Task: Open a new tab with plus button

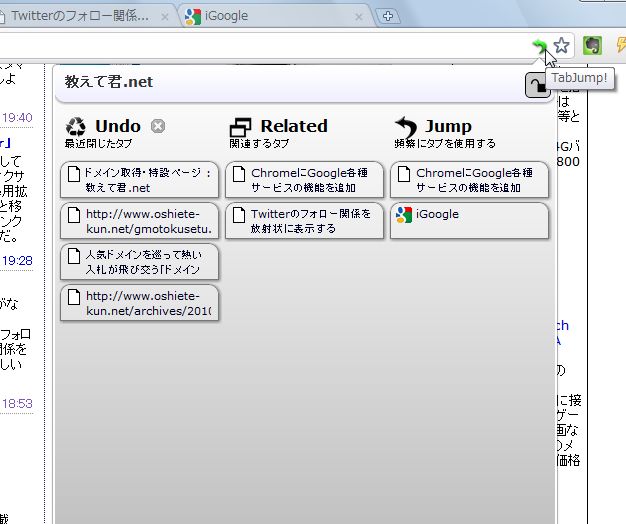Action: pos(388,16)
